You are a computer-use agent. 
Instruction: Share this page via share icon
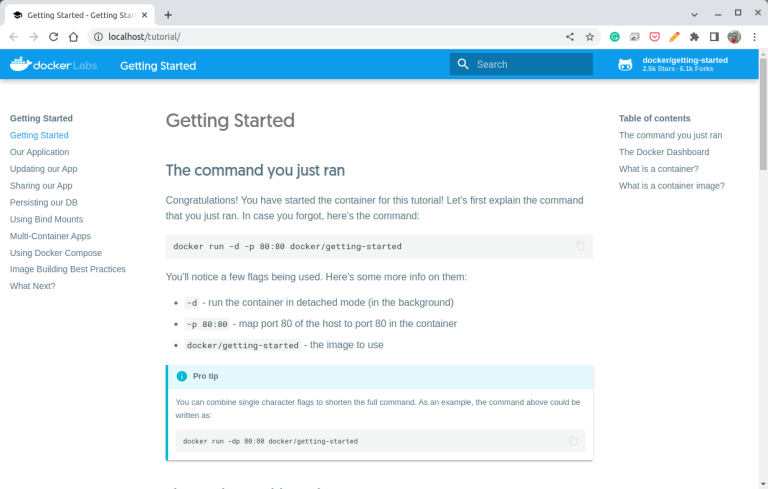tap(570, 36)
